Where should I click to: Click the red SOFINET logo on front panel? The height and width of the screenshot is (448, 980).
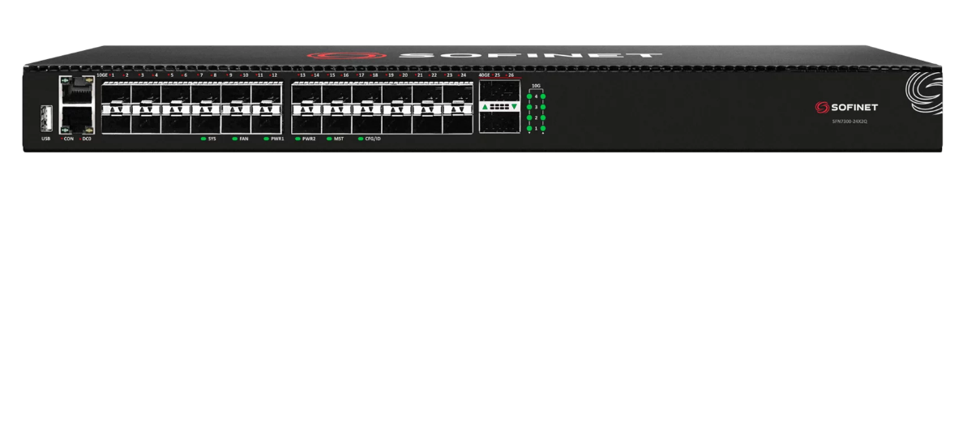click(x=845, y=107)
